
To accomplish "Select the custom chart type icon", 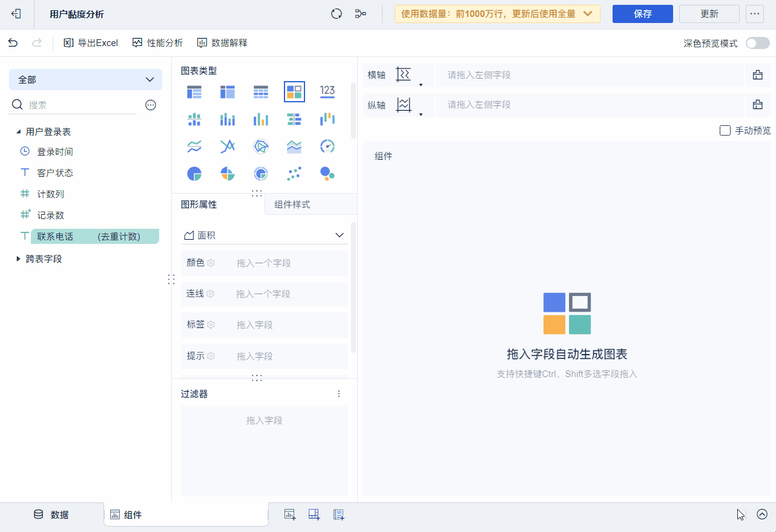I will [294, 92].
